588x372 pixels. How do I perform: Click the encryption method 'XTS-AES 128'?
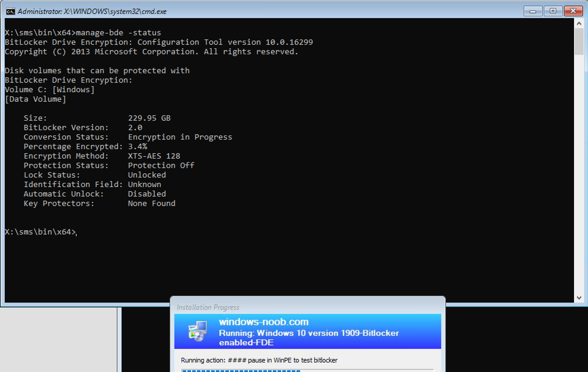point(154,156)
